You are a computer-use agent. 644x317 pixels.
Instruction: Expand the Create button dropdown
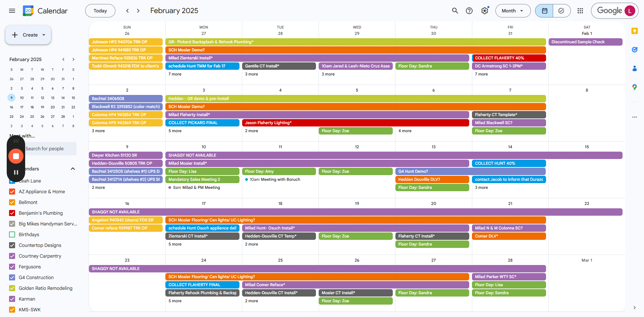(44, 35)
